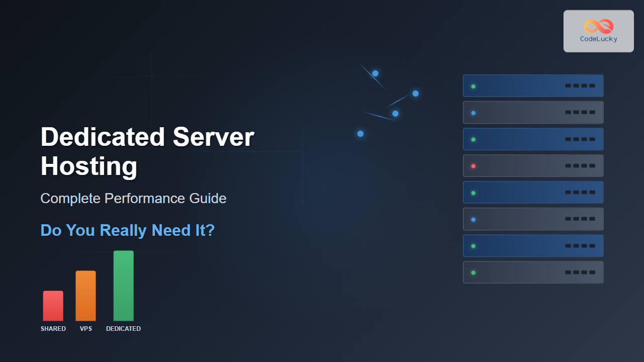Click the CodeLucky infinity logo
644x362 pixels.
(x=598, y=26)
